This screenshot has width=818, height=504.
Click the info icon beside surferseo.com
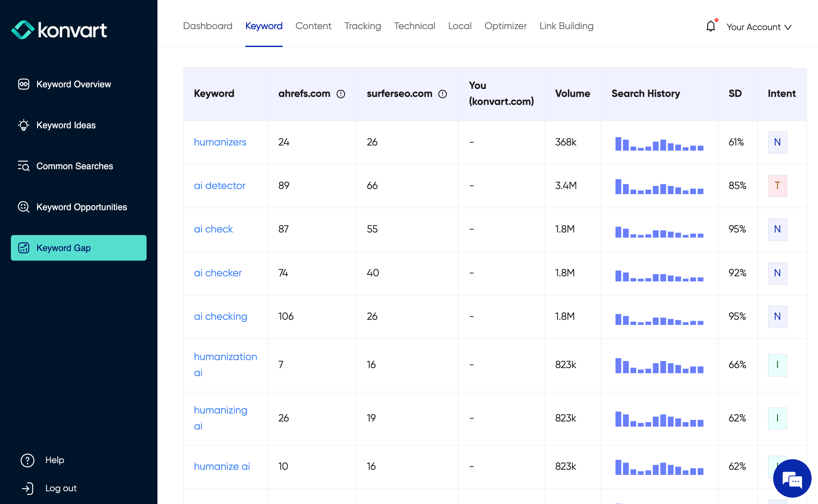coord(442,94)
